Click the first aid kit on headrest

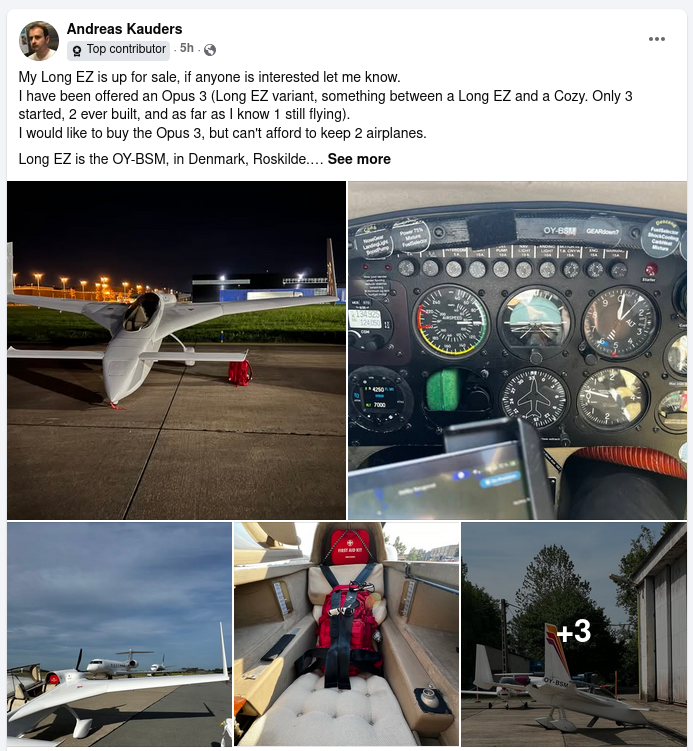[x=350, y=547]
